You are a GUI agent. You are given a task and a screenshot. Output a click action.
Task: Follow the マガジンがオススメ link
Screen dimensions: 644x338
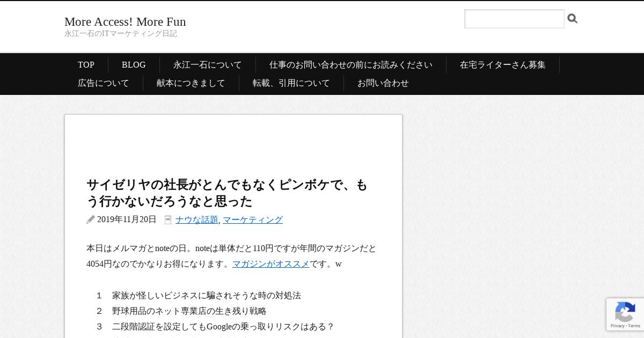point(271,264)
